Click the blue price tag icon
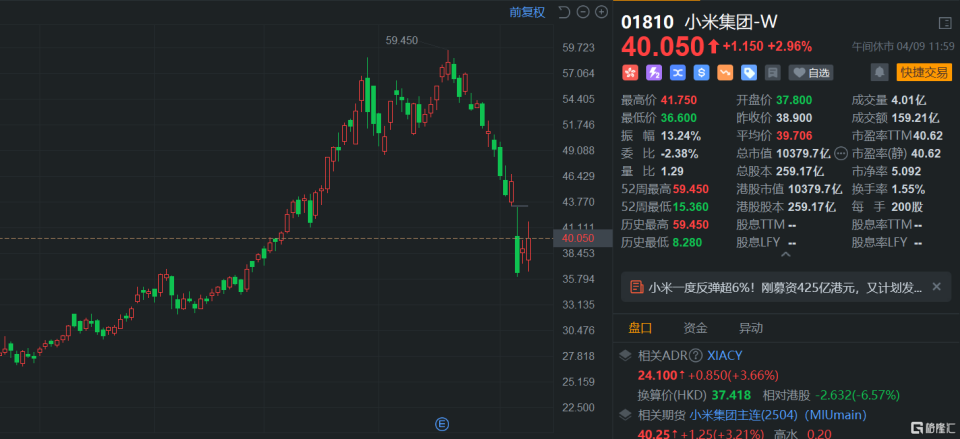This screenshot has width=960, height=439. click(x=749, y=73)
